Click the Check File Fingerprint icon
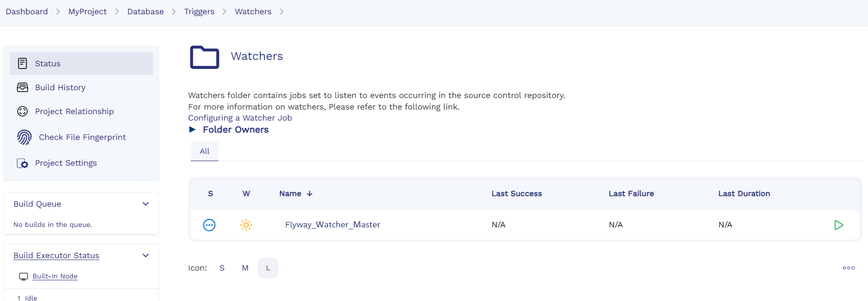 tap(24, 137)
